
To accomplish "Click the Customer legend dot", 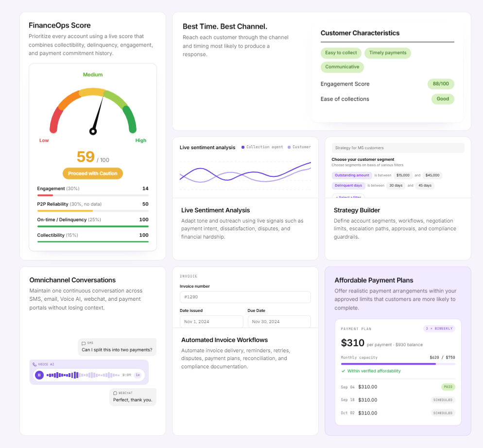I will point(289,147).
